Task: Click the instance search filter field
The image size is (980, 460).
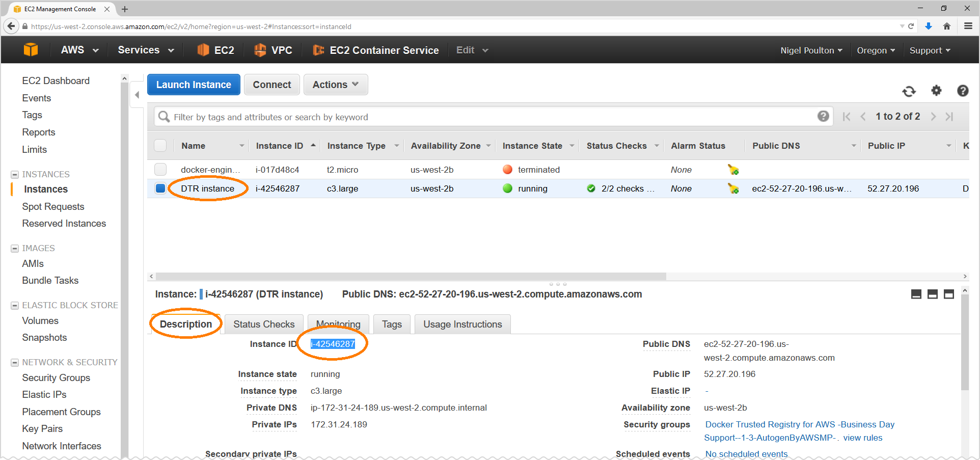Action: click(x=489, y=117)
